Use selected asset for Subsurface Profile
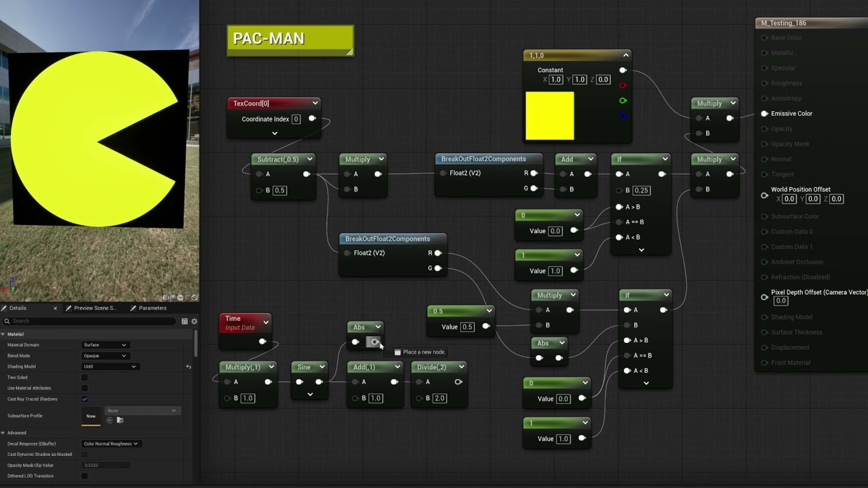This screenshot has height=488, width=868. (110, 420)
